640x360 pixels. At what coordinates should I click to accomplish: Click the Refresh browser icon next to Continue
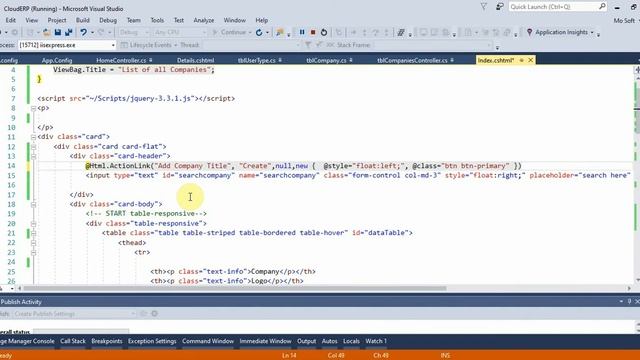pos(259,32)
